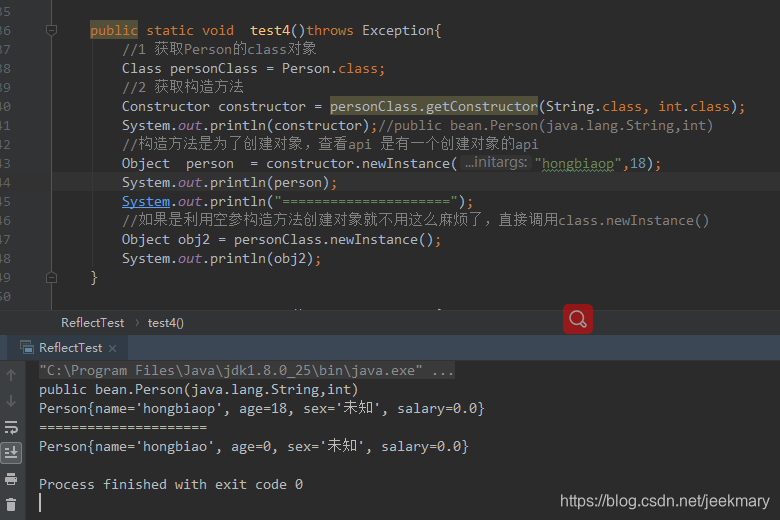Close the ReflectTest run tab
The height and width of the screenshot is (520, 780).
(x=112, y=348)
